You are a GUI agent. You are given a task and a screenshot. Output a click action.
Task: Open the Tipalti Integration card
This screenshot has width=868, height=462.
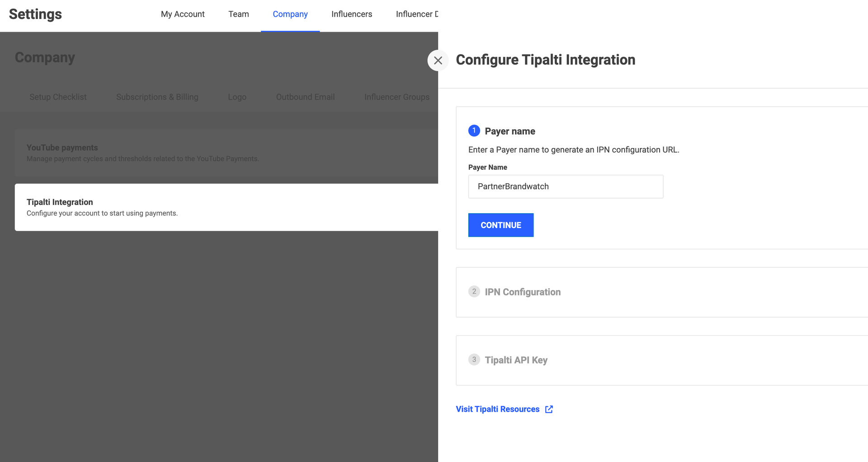click(226, 207)
